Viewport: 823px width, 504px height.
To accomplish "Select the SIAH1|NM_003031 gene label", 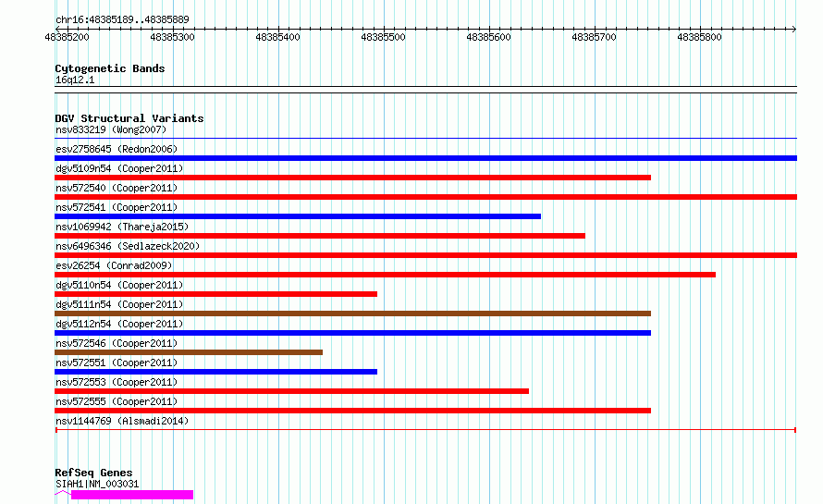I will tap(97, 484).
